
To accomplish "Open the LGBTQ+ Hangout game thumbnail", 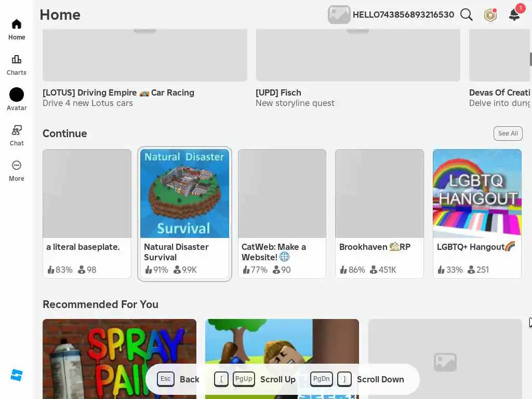I will click(x=477, y=193).
